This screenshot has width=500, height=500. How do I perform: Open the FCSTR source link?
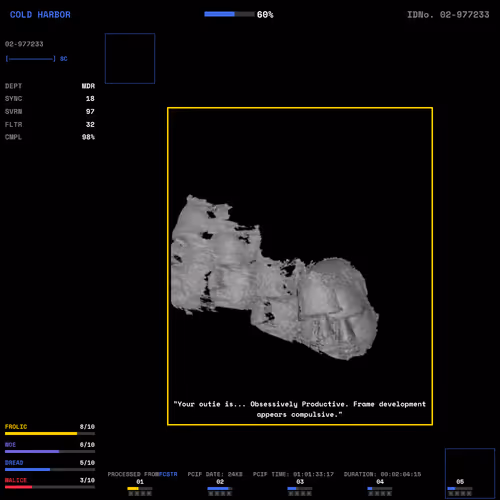click(168, 474)
